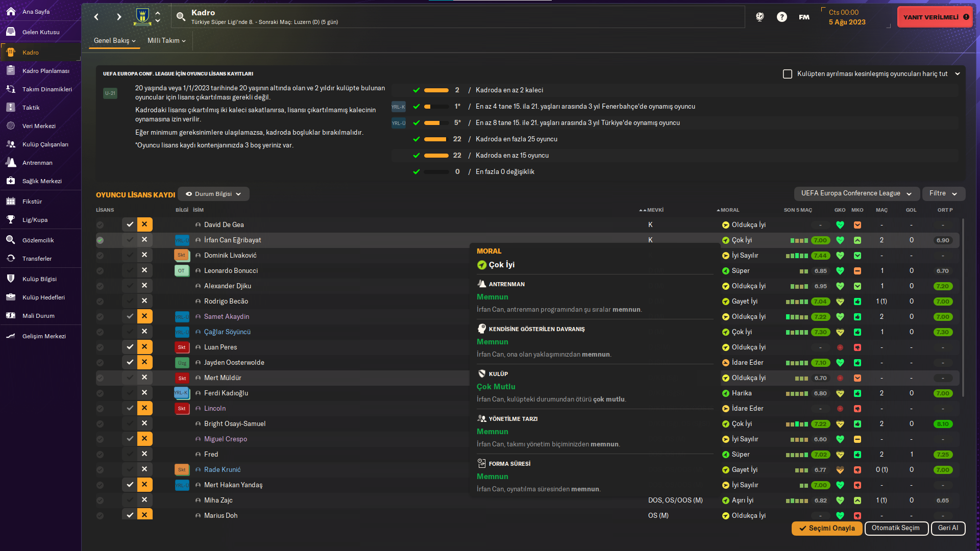Screen dimensions: 980x551
Task: Click the orange X for Luan Peres
Action: (x=144, y=347)
